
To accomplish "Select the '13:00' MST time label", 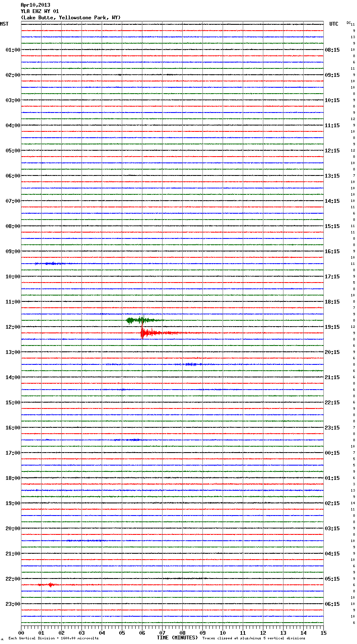I will pos(13,352).
